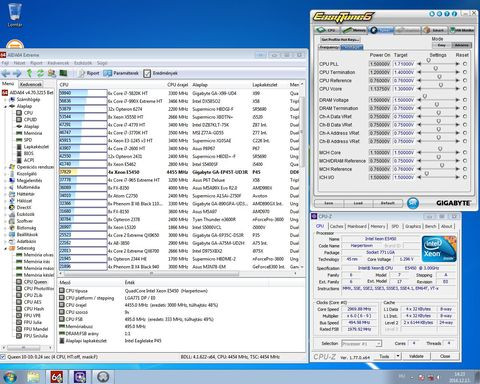Image resolution: width=480 pixels, height=384 pixels.
Task: Collapse the Alaplap tree node
Action: pos(6,106)
